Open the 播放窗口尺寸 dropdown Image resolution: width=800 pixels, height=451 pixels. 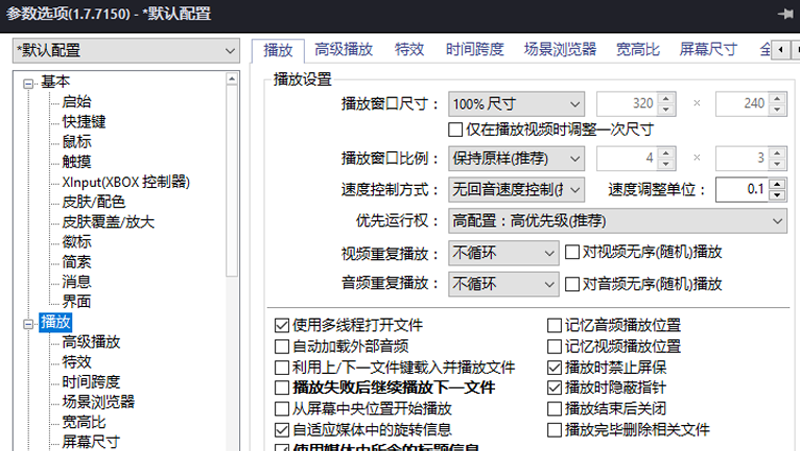click(516, 104)
